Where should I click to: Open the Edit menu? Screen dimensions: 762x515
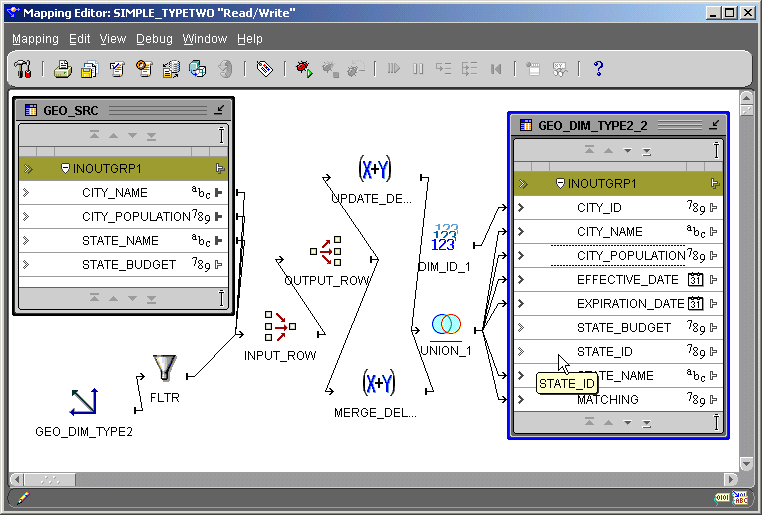(x=80, y=39)
